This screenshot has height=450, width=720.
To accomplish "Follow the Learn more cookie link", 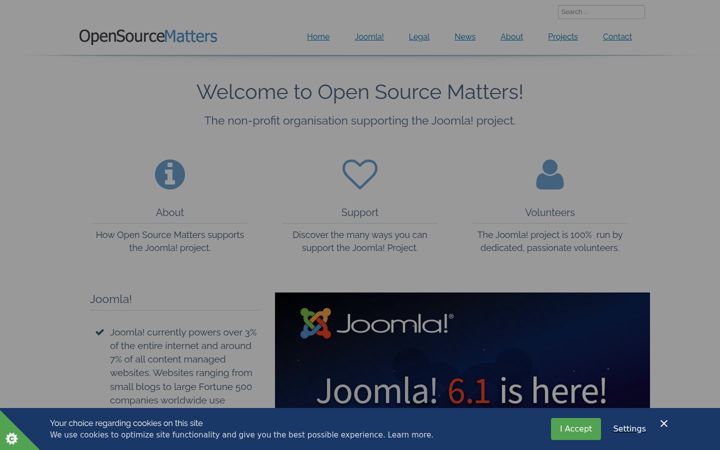I will (x=410, y=435).
